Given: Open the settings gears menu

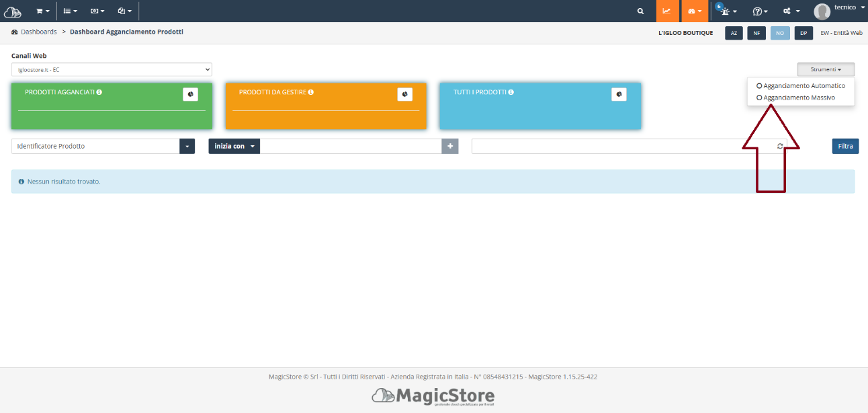Looking at the screenshot, I should [x=791, y=11].
